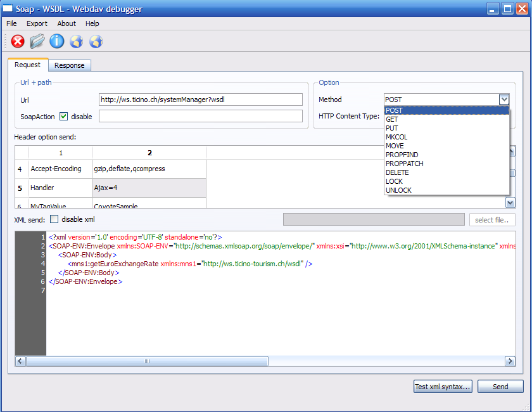The width and height of the screenshot is (532, 412).
Task: Open the File menu
Action: coord(11,23)
